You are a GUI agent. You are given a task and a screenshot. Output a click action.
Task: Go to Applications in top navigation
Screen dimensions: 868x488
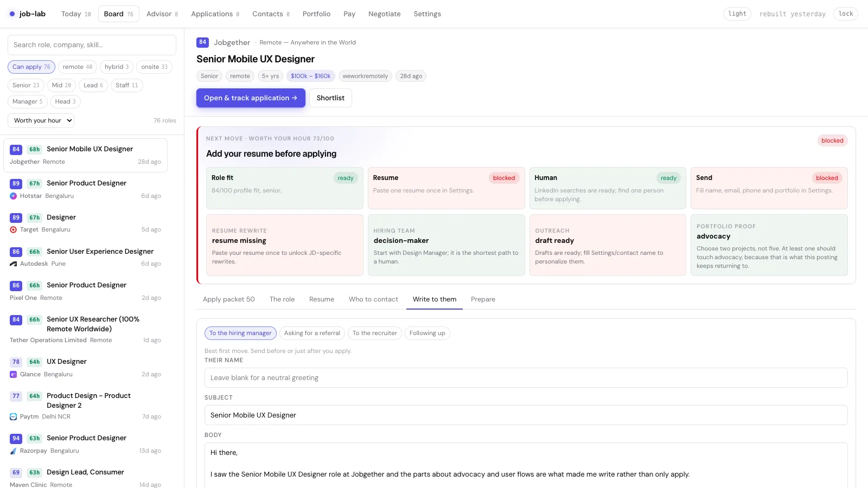tap(215, 14)
